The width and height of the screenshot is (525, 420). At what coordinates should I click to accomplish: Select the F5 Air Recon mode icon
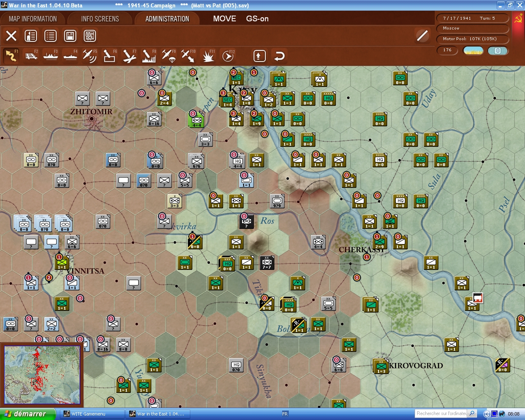pos(90,56)
